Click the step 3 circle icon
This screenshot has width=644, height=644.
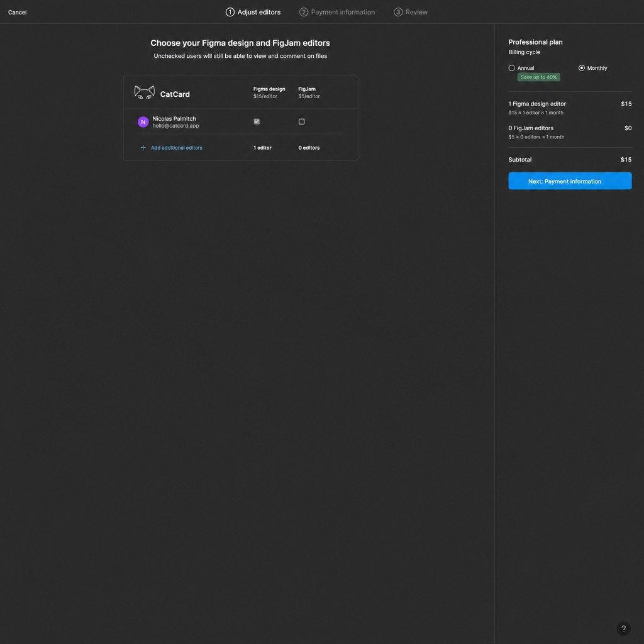pyautogui.click(x=398, y=13)
